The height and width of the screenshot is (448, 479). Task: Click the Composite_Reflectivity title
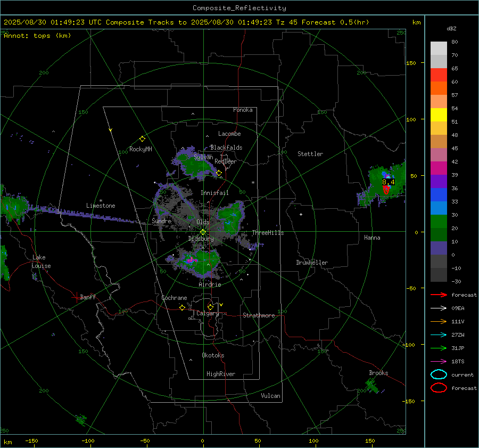(x=240, y=8)
